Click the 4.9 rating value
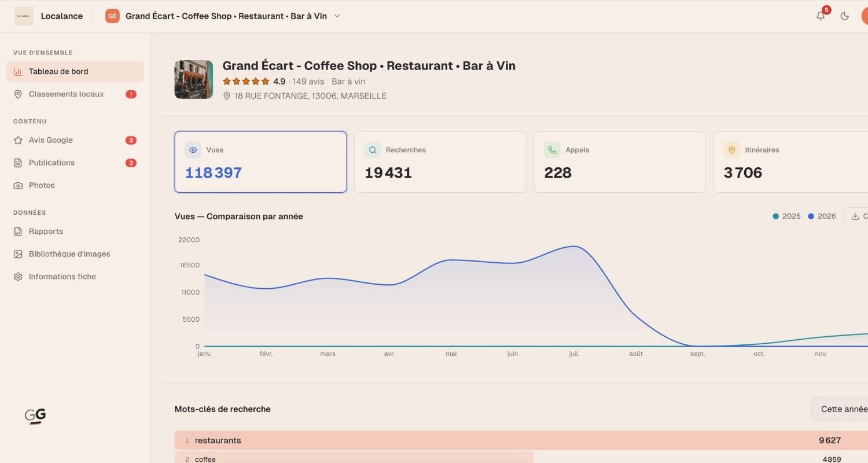868x463 pixels. click(279, 82)
